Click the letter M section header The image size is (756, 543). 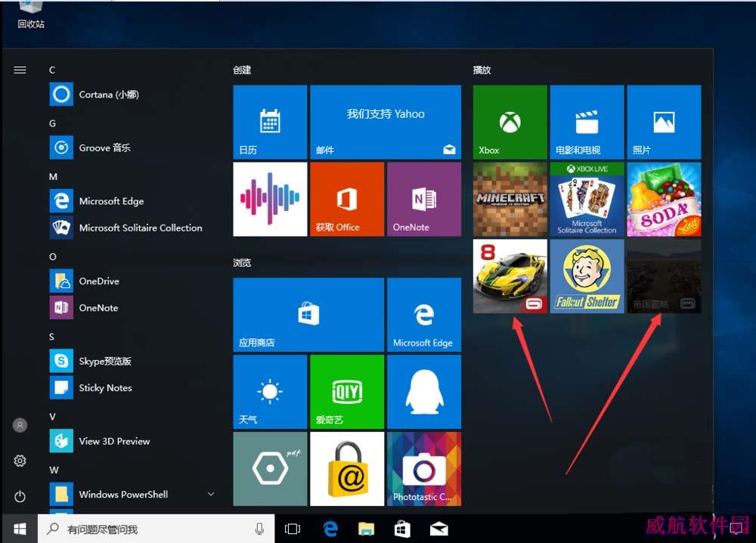pos(53,176)
